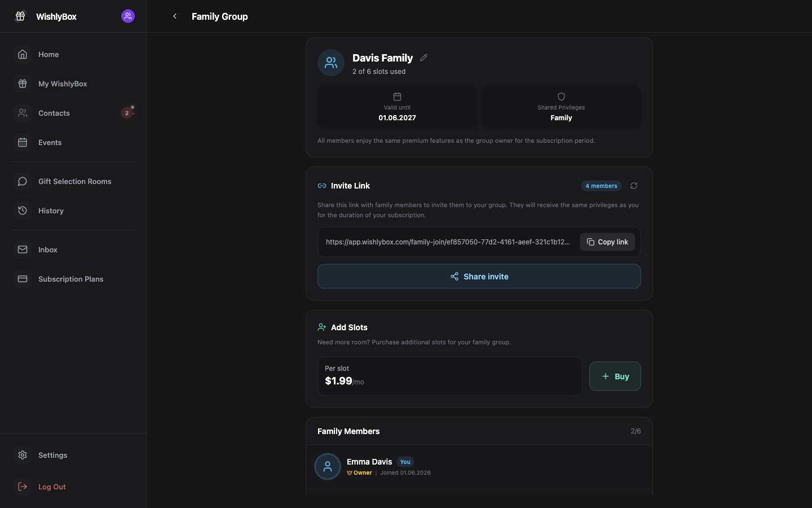Click the "Family Group" page title
This screenshot has width=812, height=508.
(220, 16)
